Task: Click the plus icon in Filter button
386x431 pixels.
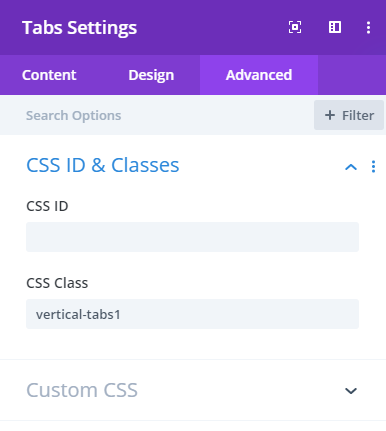Action: click(x=330, y=115)
